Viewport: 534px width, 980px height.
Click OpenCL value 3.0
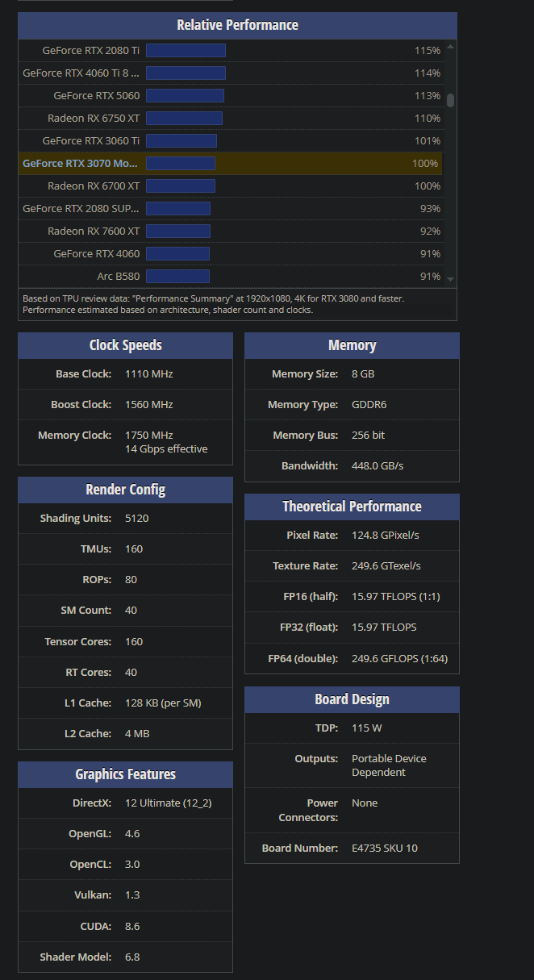(132, 864)
